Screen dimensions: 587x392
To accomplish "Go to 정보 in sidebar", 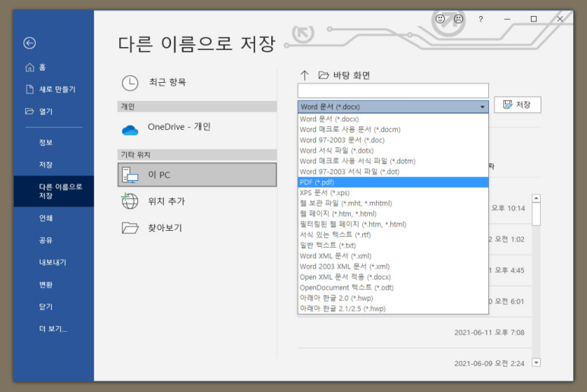I will click(x=46, y=142).
